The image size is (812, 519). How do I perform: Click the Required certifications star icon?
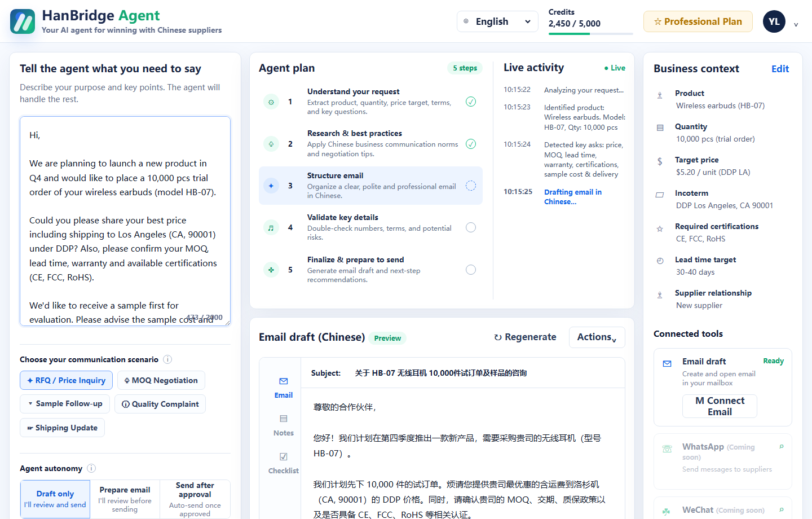(660, 228)
